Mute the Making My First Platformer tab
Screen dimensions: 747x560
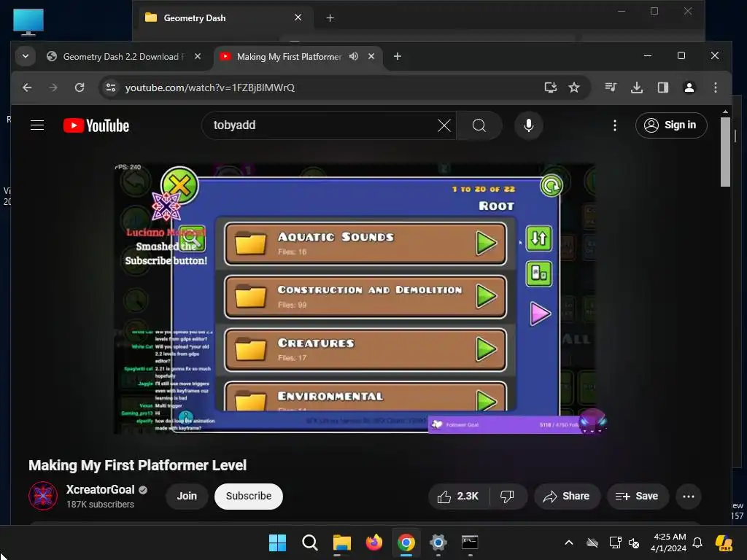354,56
